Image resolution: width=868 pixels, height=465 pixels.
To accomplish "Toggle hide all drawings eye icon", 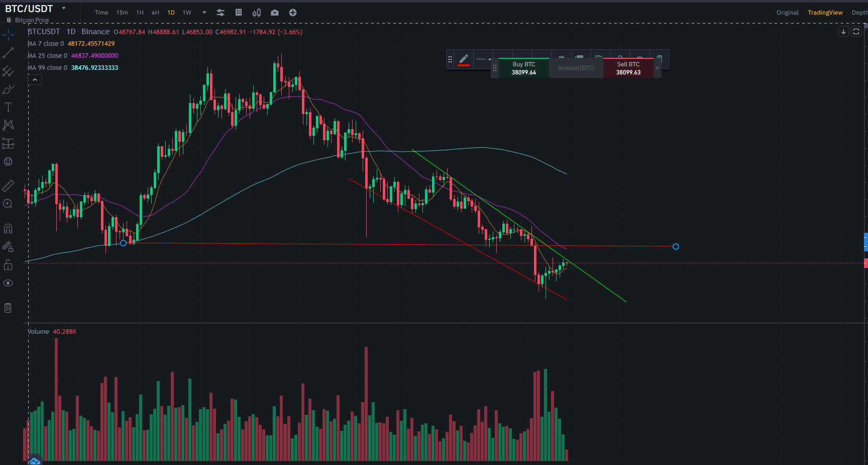I will coord(8,283).
